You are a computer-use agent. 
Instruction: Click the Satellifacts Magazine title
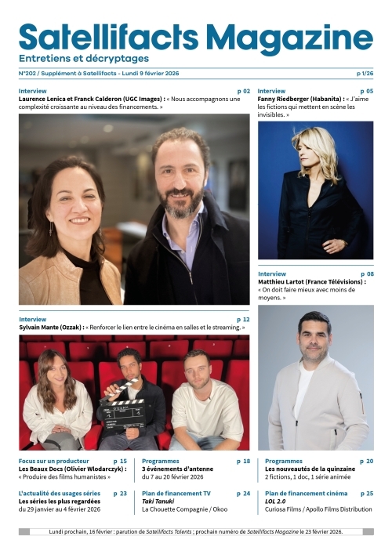[196, 39]
